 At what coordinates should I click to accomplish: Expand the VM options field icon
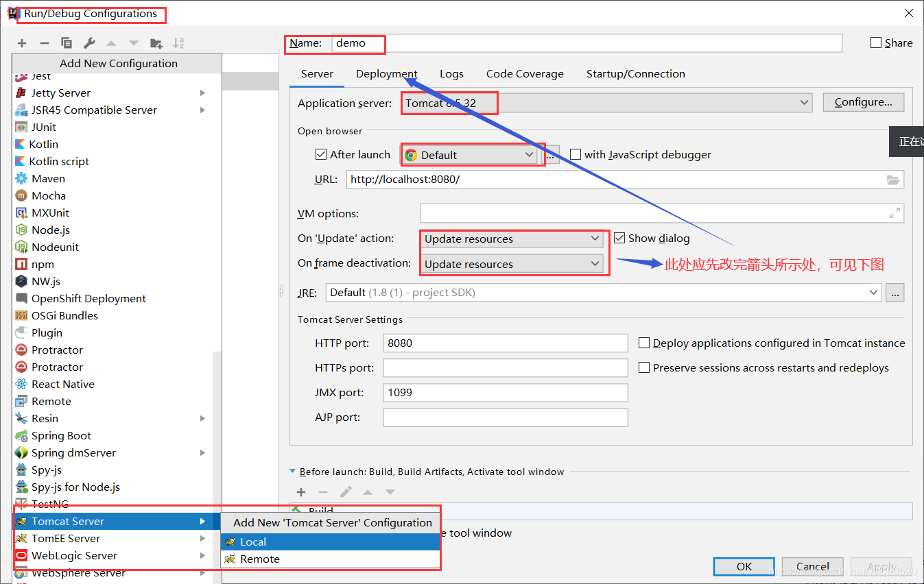895,213
